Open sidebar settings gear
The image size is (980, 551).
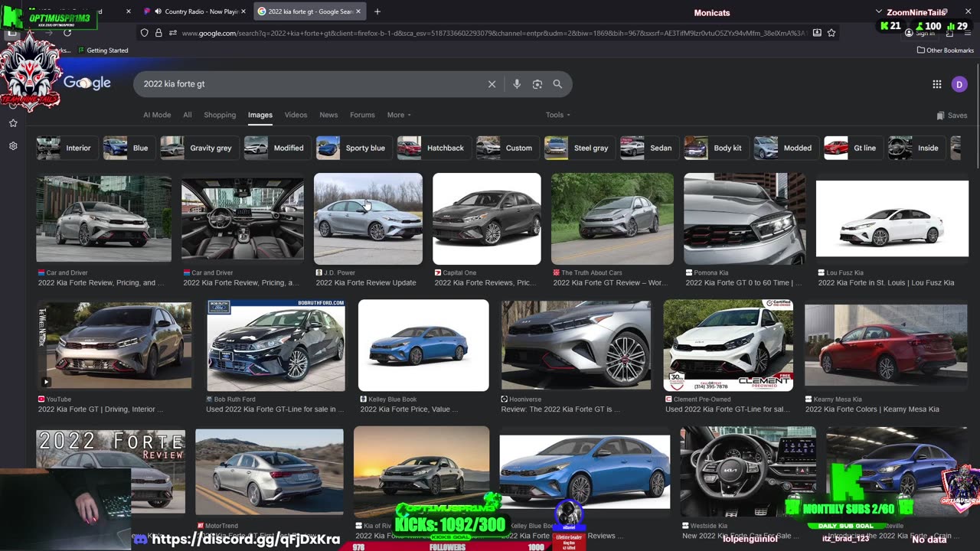[x=13, y=145]
